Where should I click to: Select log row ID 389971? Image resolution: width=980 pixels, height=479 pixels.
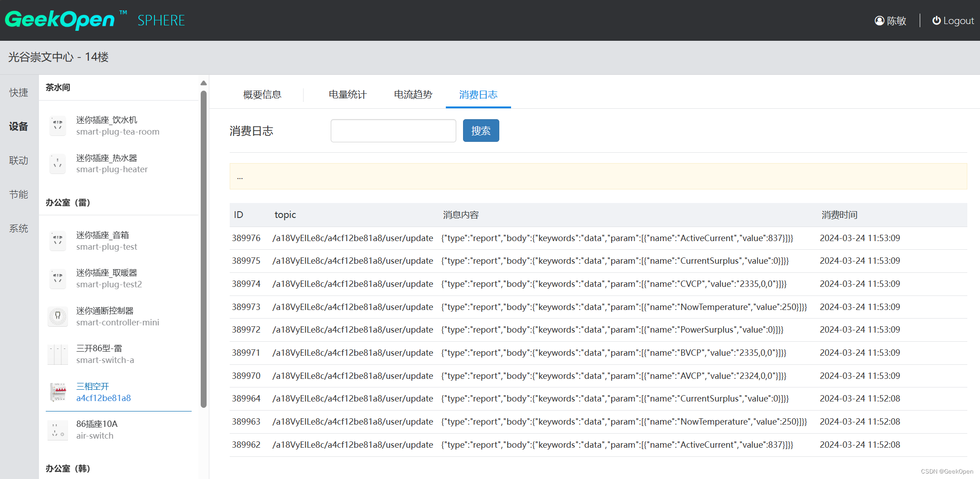pos(598,353)
